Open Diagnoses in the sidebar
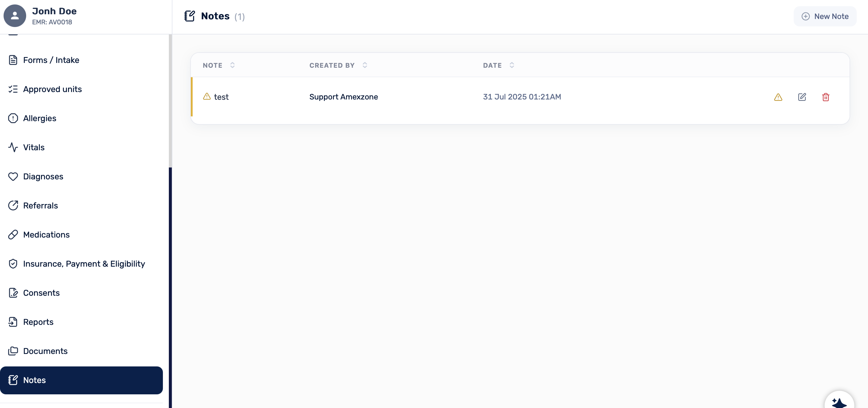The image size is (868, 408). tap(81, 176)
